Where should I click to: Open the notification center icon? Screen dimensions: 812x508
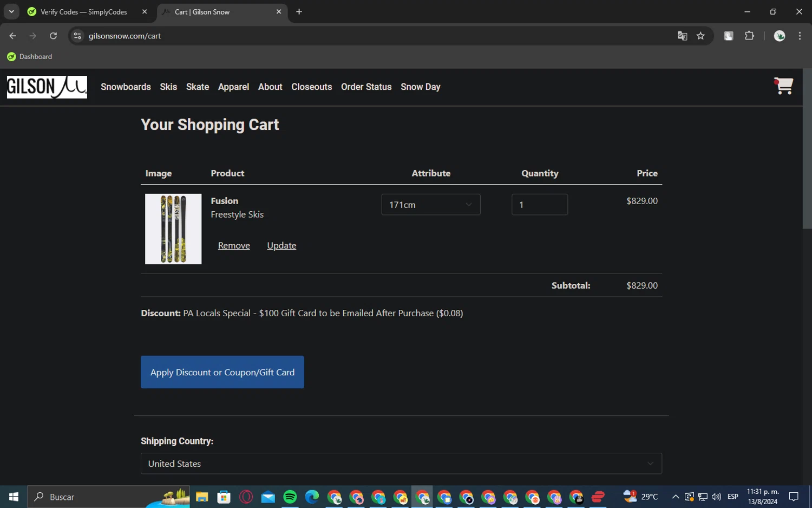tap(794, 497)
